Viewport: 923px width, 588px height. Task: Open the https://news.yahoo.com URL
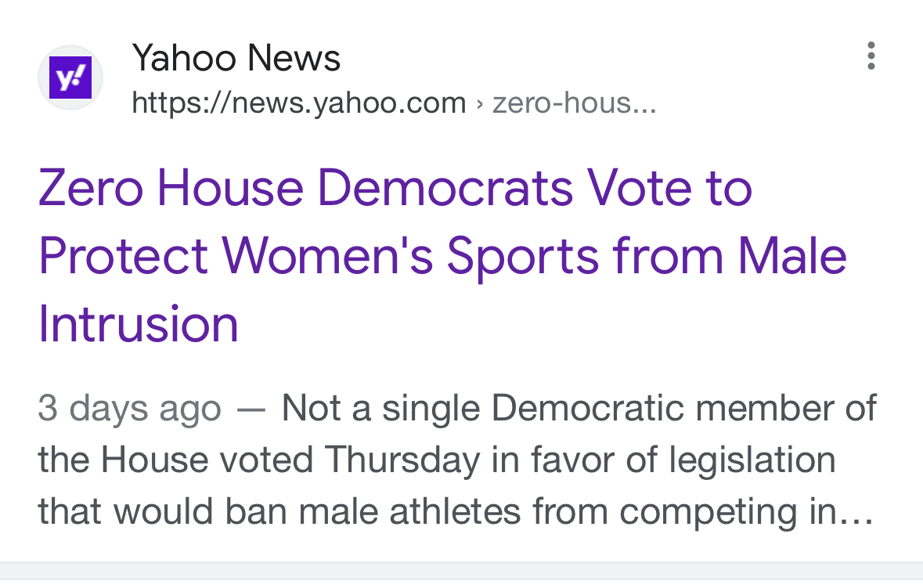coord(299,103)
